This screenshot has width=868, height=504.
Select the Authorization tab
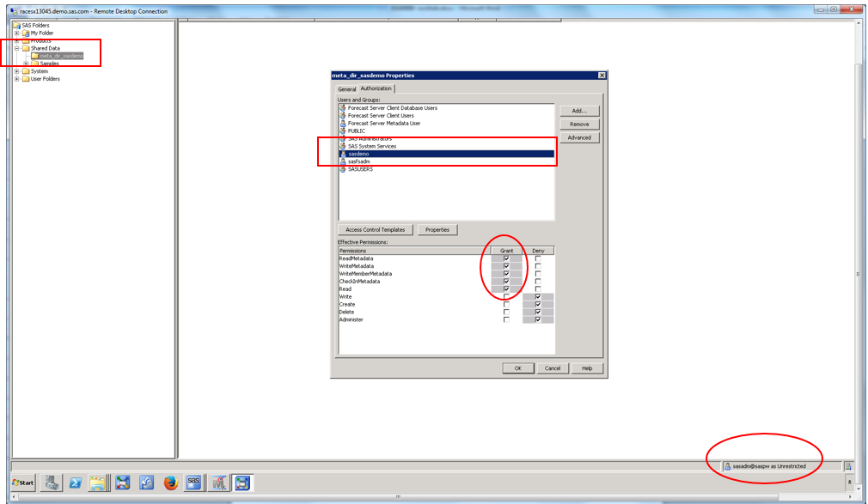click(376, 88)
